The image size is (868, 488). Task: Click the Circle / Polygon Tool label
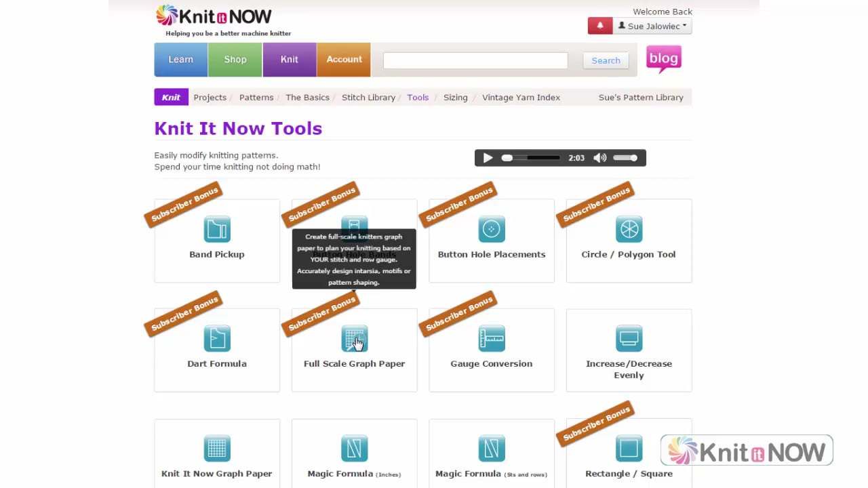[629, 254]
